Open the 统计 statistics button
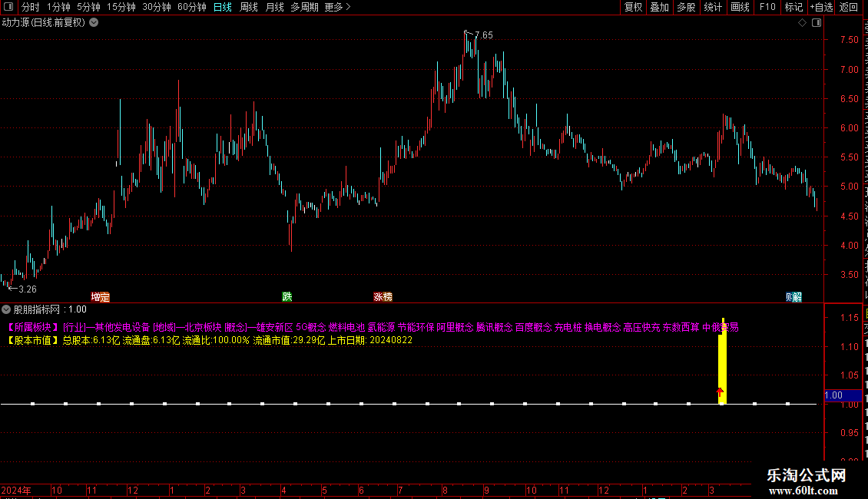This screenshot has height=499, width=868. point(713,7)
